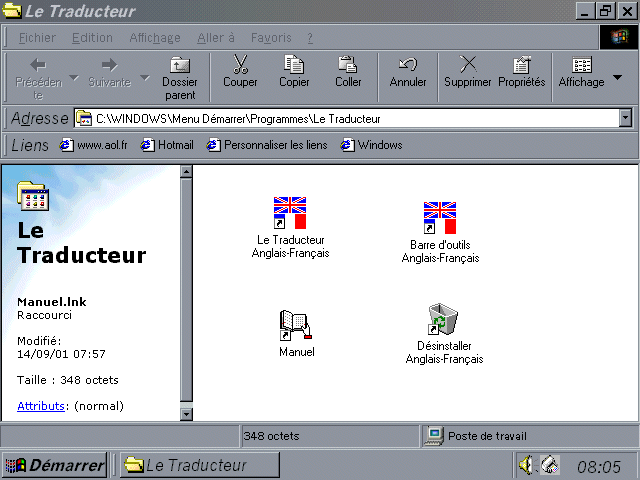640x480 pixels.
Task: Click the left pane scroll up arrow
Action: [x=186, y=172]
